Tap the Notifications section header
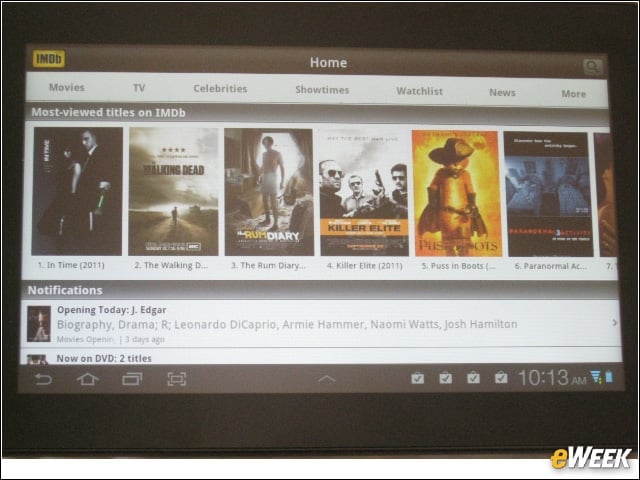 click(65, 290)
